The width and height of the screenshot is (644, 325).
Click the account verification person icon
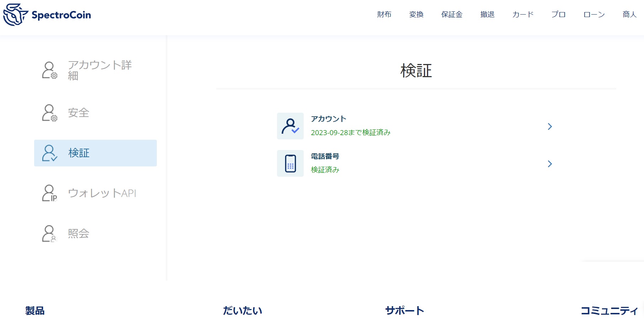click(x=290, y=126)
